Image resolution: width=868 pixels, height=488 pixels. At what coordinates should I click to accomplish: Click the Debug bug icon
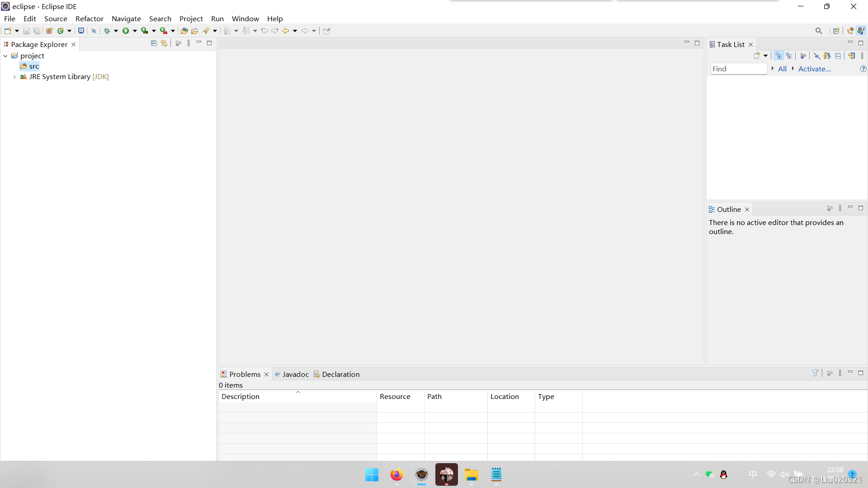coord(107,31)
